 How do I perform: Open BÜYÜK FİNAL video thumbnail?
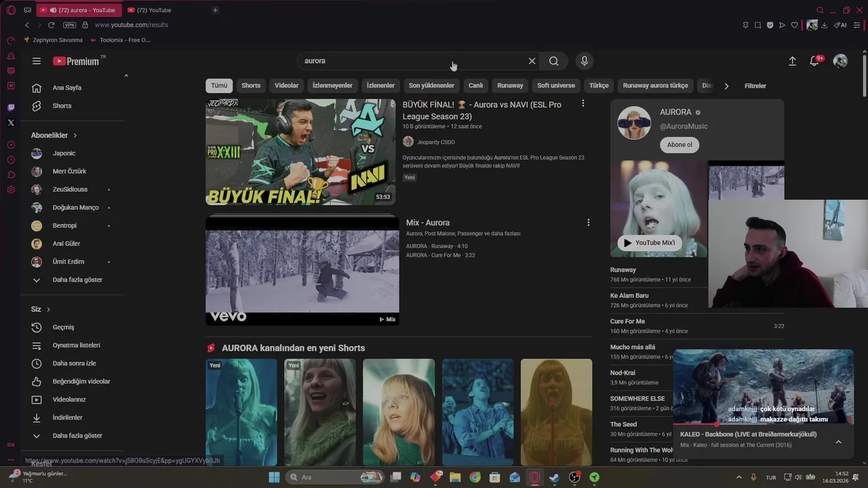tap(300, 152)
